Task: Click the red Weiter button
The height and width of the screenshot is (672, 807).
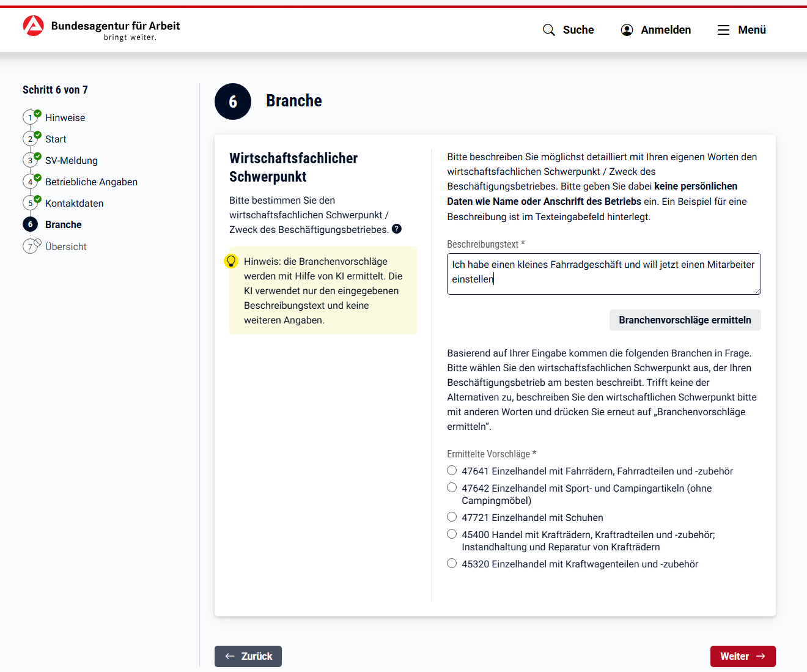Action: coord(743,656)
